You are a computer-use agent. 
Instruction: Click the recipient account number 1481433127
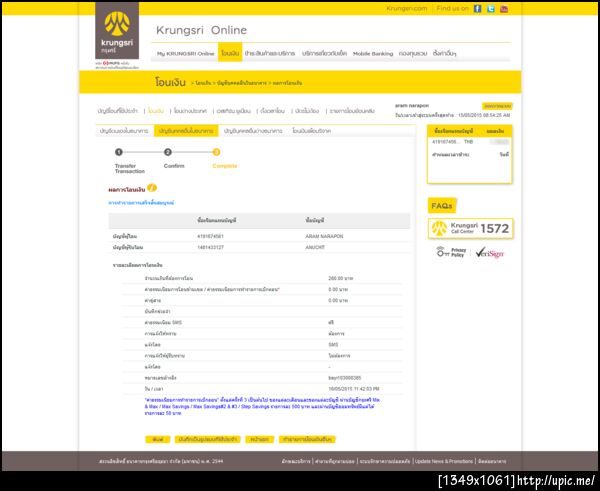(210, 248)
